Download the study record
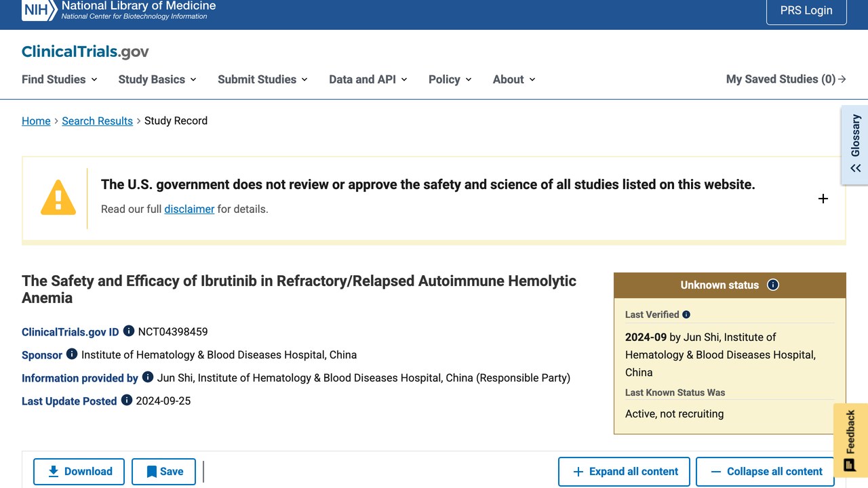Image resolution: width=868 pixels, height=488 pixels. (79, 472)
